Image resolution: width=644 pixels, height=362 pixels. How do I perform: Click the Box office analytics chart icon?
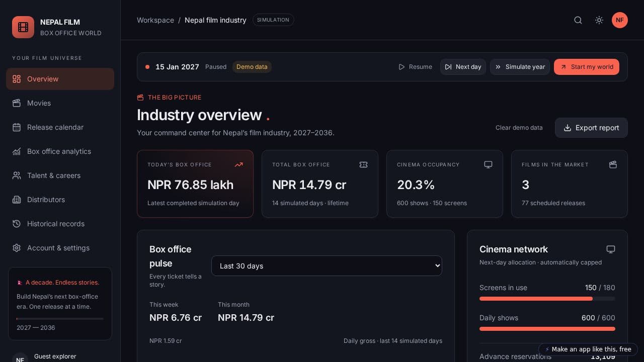(x=17, y=151)
